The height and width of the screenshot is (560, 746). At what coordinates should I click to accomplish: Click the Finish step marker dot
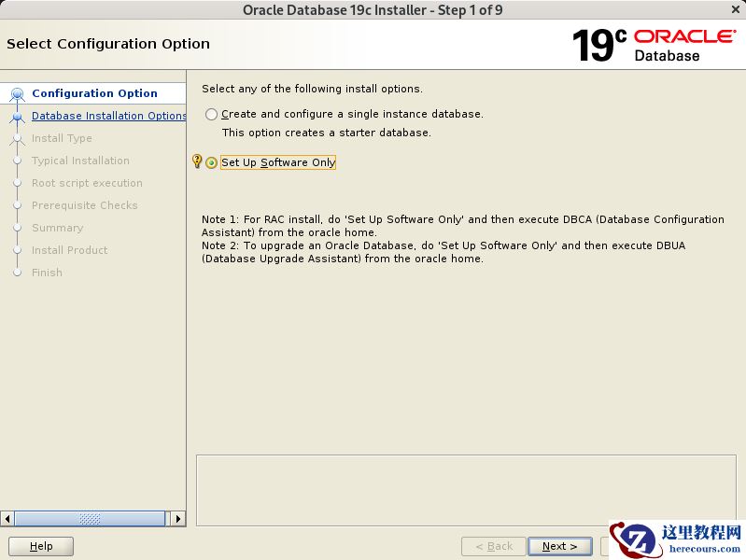(17, 273)
